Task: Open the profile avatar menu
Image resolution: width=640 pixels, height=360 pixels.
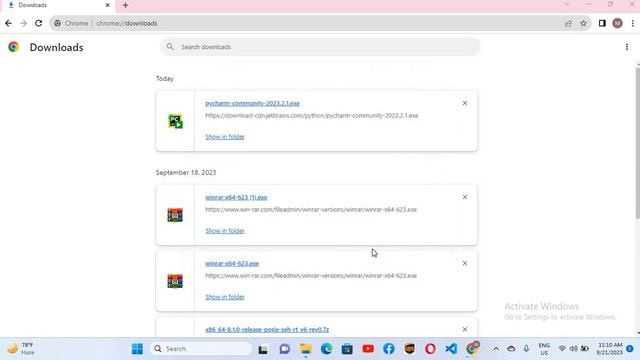Action: tap(617, 23)
